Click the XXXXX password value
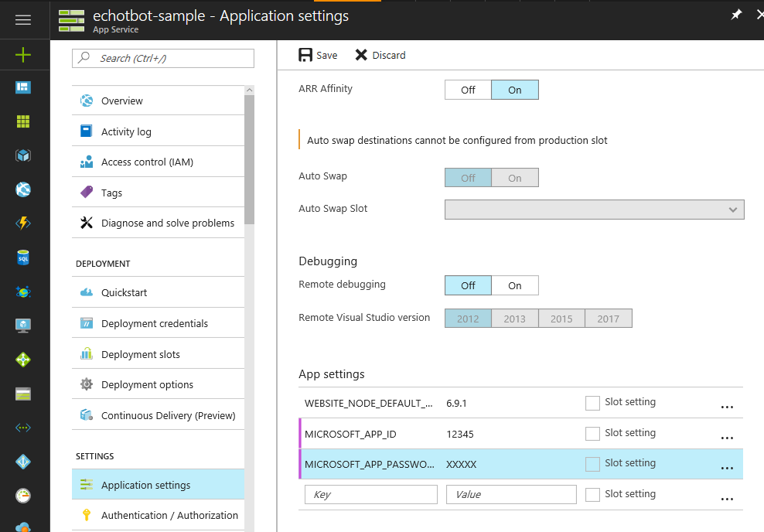Image resolution: width=764 pixels, height=532 pixels. (x=462, y=464)
